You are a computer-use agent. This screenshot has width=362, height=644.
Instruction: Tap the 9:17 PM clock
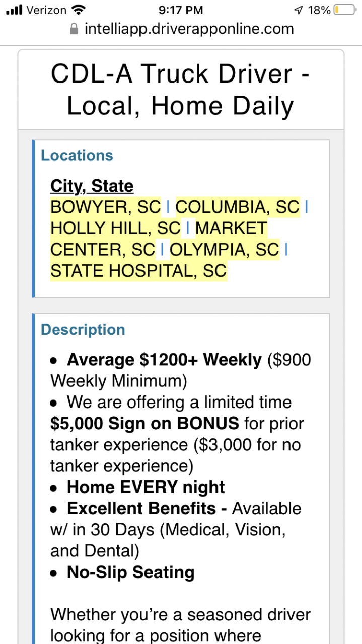pos(180,10)
